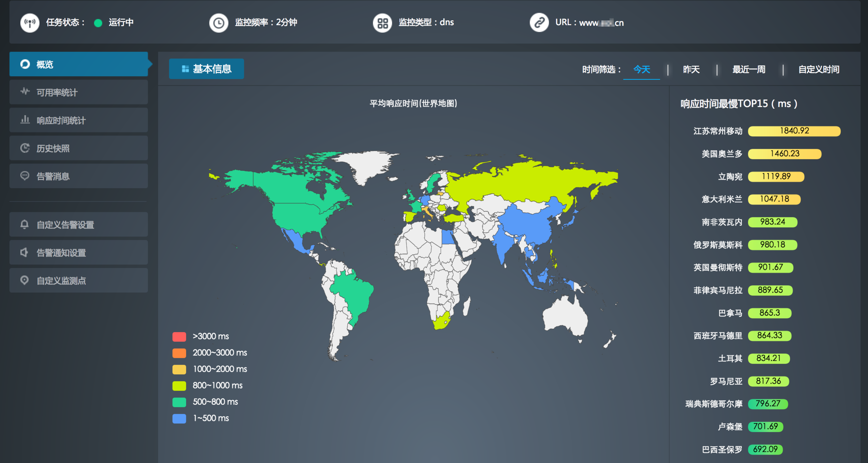Click the 自定义告警设置 bell icon
Screen dimensions: 868x463
click(24, 224)
